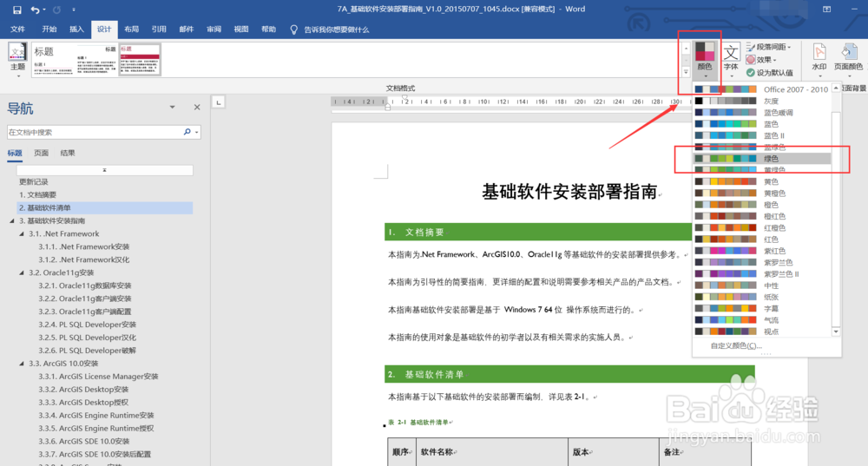
Task: Choose the 橙红色 color scheme
Action: point(762,216)
